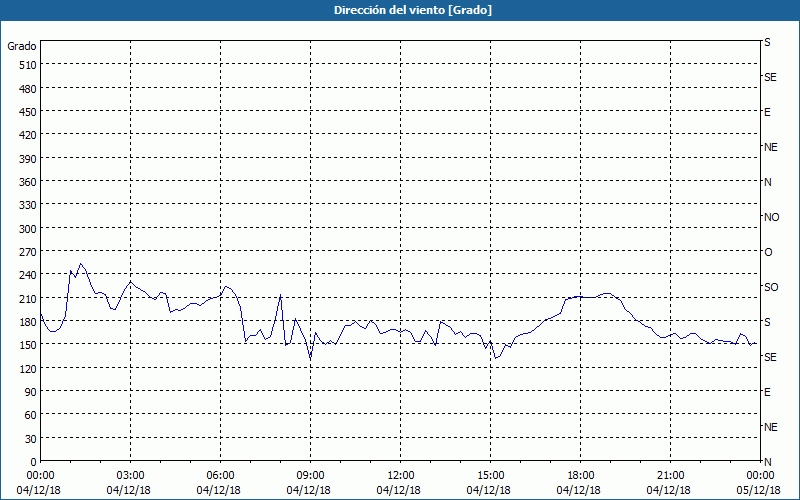Click the 09:00 time axis label
This screenshot has width=800, height=500.
click(310, 476)
